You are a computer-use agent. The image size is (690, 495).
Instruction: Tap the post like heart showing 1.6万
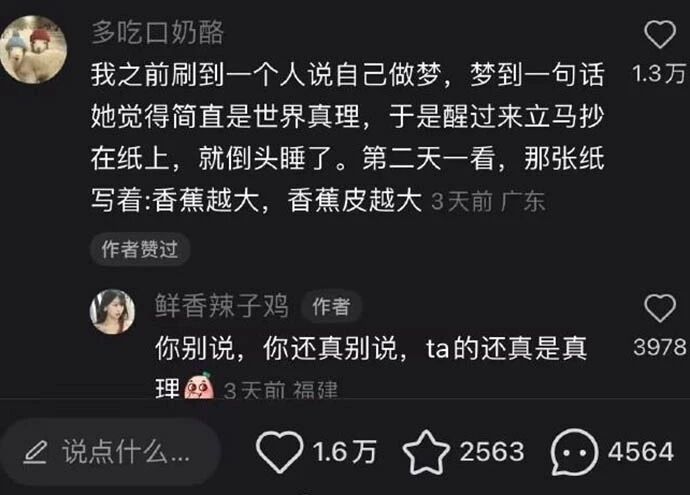click(279, 452)
